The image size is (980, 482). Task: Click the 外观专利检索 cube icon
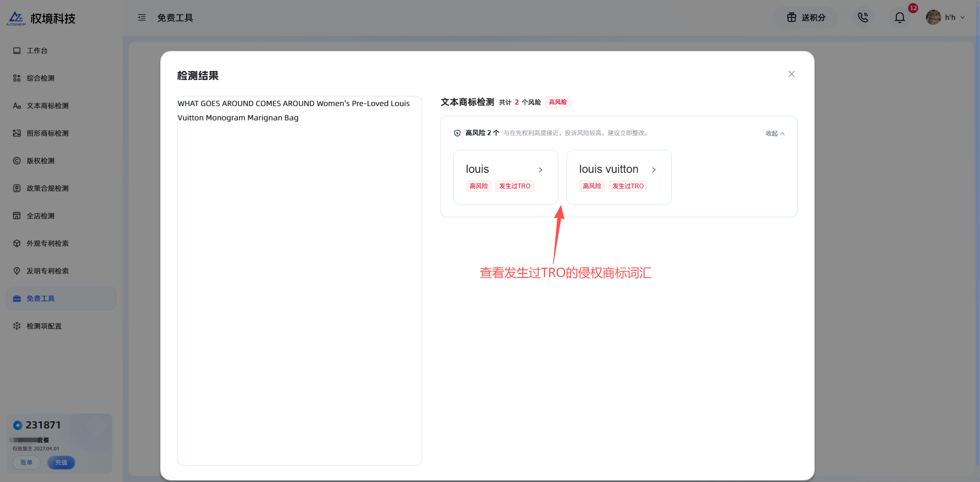click(x=17, y=243)
